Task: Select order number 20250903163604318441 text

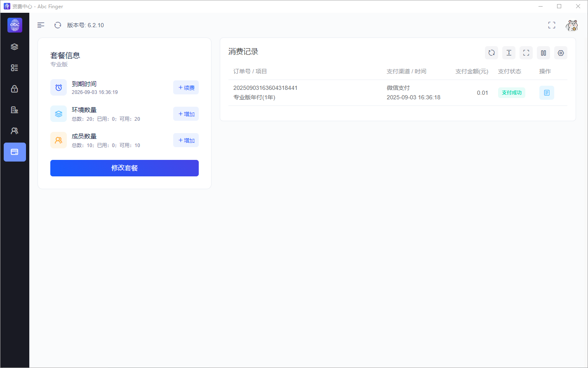Action: tap(266, 88)
